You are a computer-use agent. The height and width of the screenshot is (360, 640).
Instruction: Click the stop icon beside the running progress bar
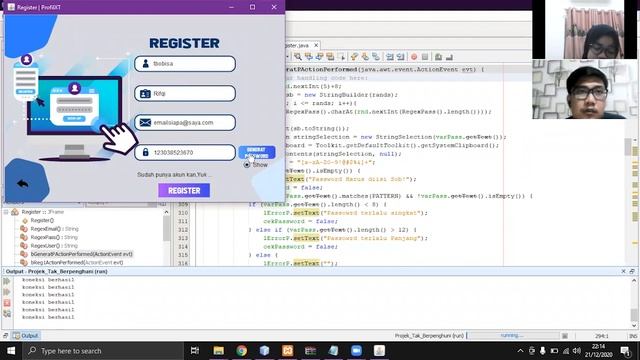point(564,336)
